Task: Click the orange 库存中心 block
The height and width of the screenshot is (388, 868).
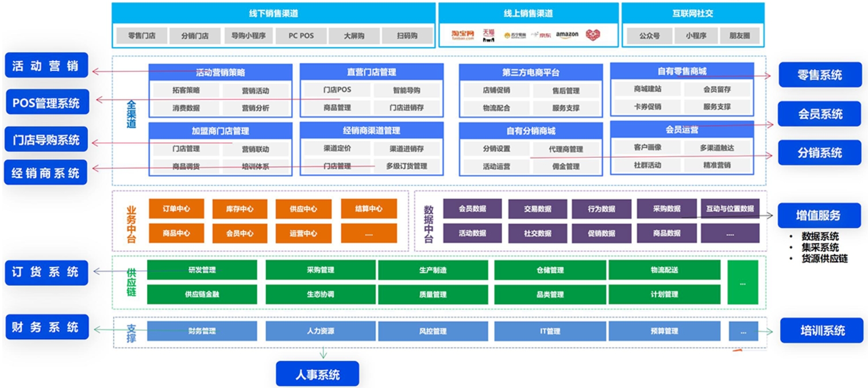Action: (240, 209)
